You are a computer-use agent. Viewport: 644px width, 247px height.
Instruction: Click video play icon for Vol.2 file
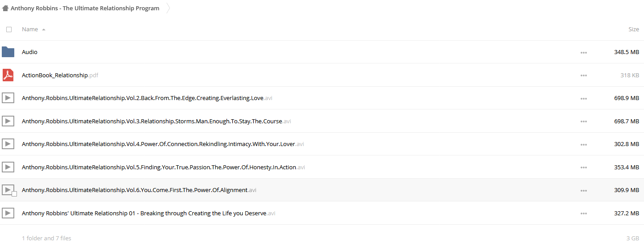pyautogui.click(x=8, y=98)
